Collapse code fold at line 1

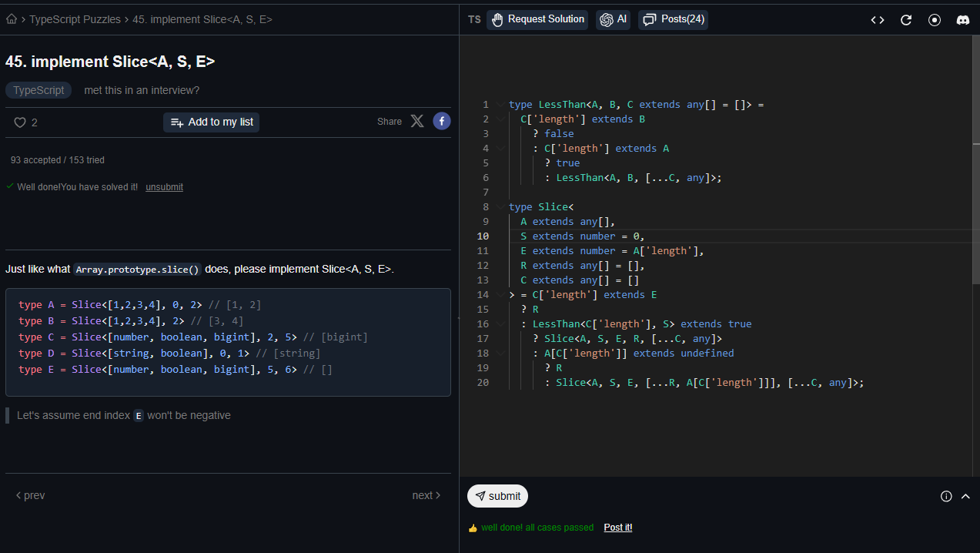tap(500, 104)
